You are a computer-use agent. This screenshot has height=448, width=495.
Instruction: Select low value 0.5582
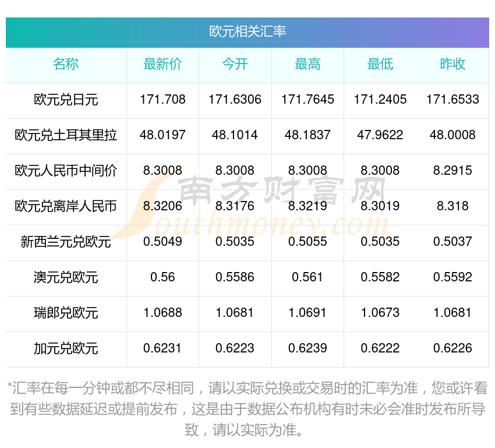(x=380, y=277)
